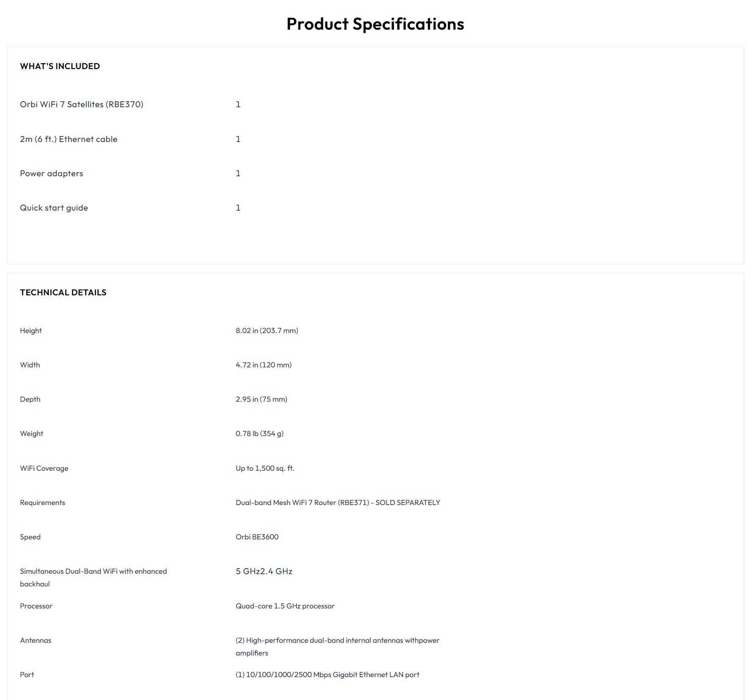
Task: Click the Weight value 0.78 lb (354 g)
Action: [x=259, y=433]
